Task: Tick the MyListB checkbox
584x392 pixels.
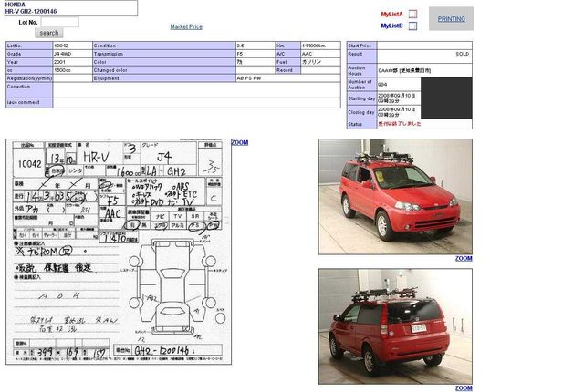Action: (412, 26)
